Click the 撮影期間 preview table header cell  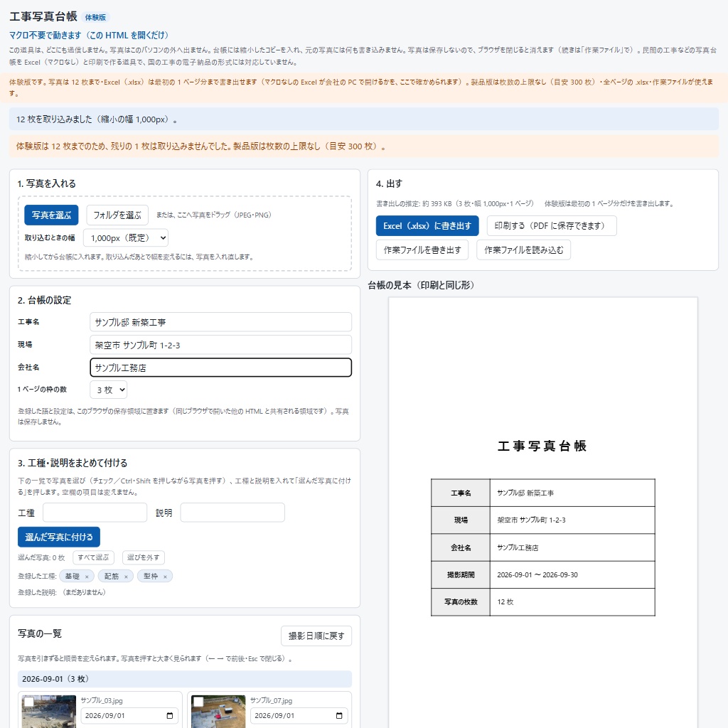click(x=461, y=574)
